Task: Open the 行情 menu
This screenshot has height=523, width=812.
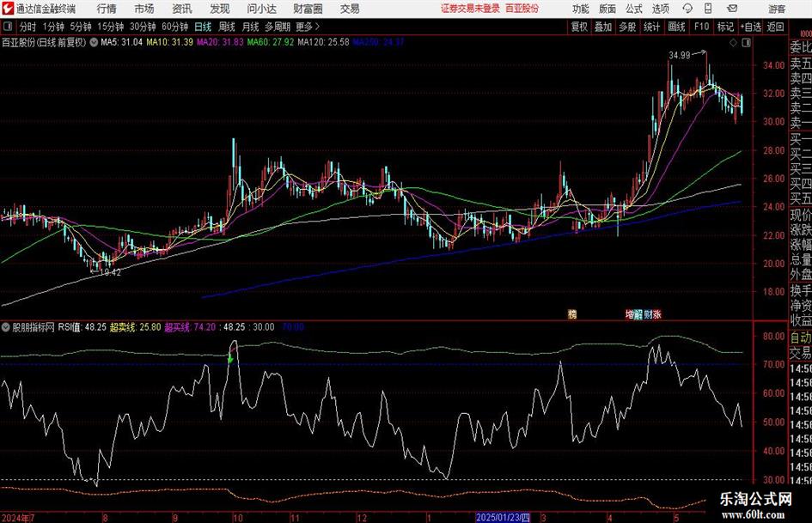Action: coord(107,9)
